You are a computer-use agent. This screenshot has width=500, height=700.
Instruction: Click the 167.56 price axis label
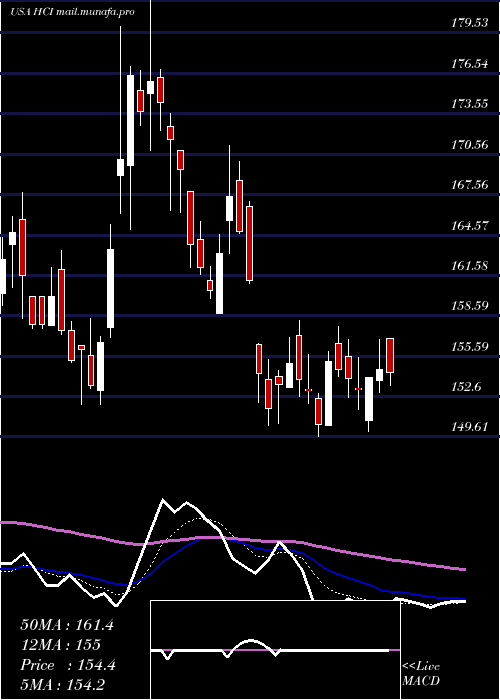[x=469, y=185]
